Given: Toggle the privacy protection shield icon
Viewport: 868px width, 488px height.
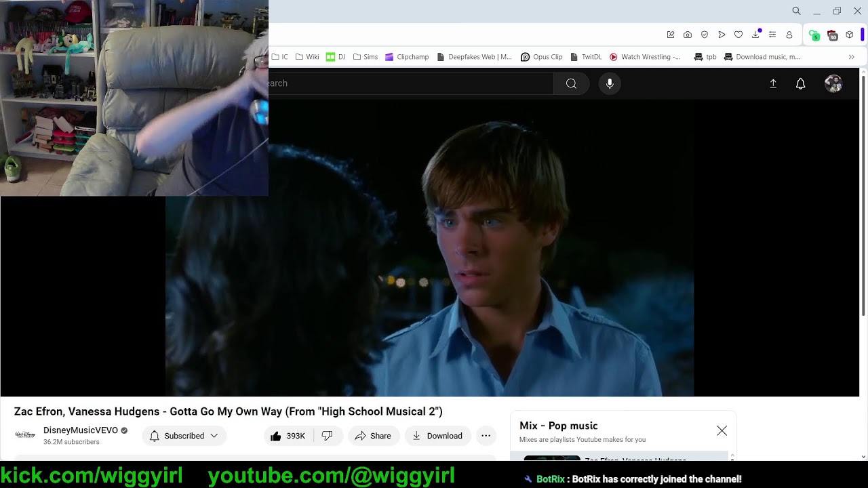Looking at the screenshot, I should click(x=705, y=35).
